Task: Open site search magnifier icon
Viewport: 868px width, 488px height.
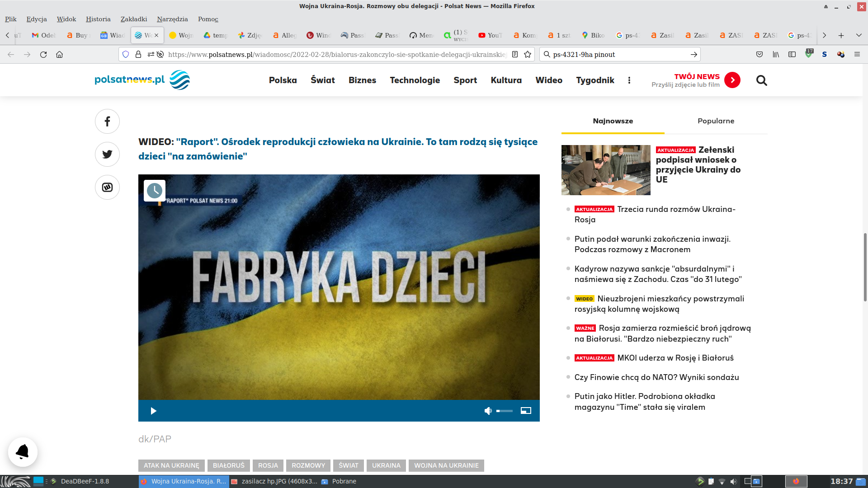Action: coord(761,80)
